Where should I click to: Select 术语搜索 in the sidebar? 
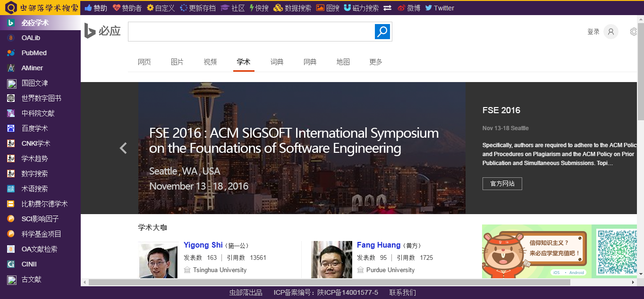(x=40, y=189)
